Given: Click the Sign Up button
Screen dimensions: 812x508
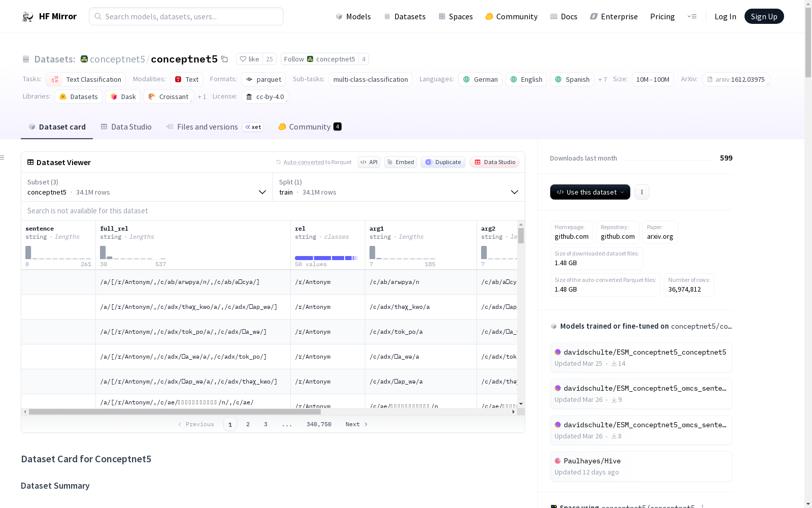Looking at the screenshot, I should click(764, 16).
